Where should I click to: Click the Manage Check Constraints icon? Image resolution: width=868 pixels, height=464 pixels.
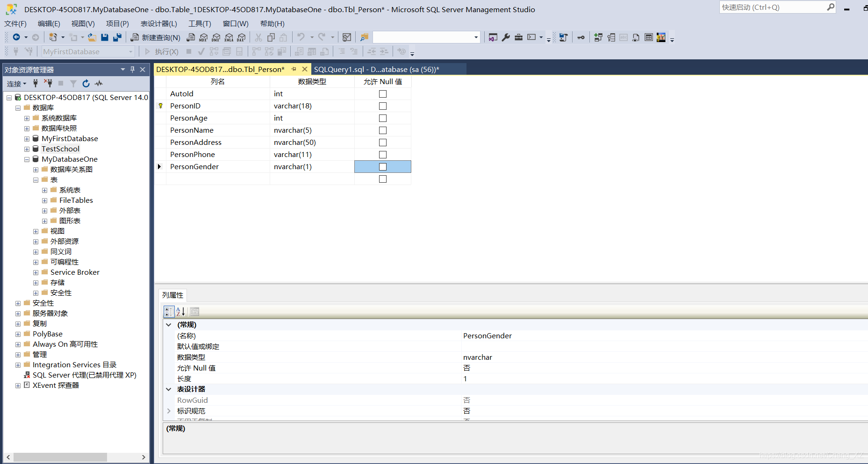pyautogui.click(x=649, y=37)
